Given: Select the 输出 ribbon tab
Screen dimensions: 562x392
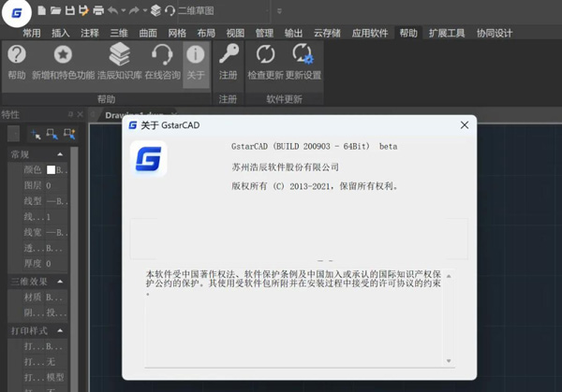Looking at the screenshot, I should tap(293, 34).
